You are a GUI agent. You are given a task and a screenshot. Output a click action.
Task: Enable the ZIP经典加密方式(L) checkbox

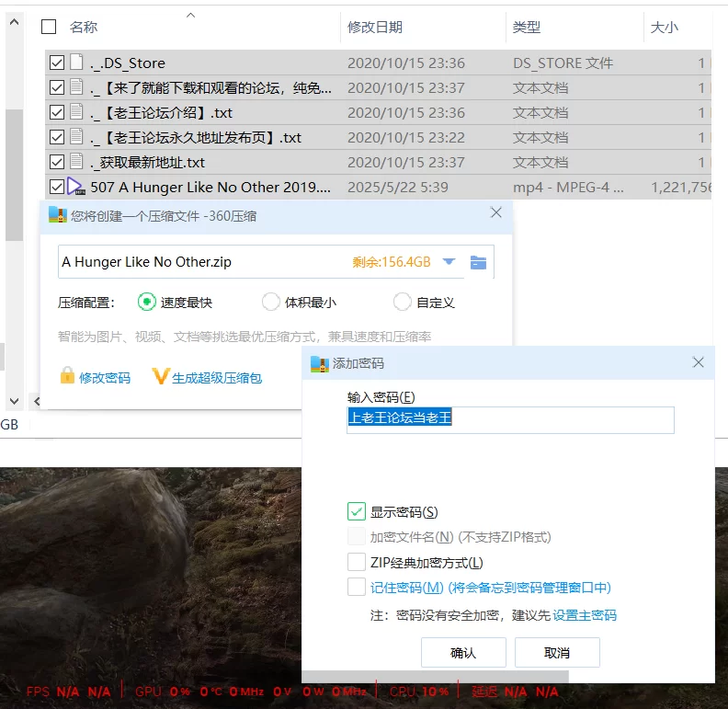click(357, 562)
